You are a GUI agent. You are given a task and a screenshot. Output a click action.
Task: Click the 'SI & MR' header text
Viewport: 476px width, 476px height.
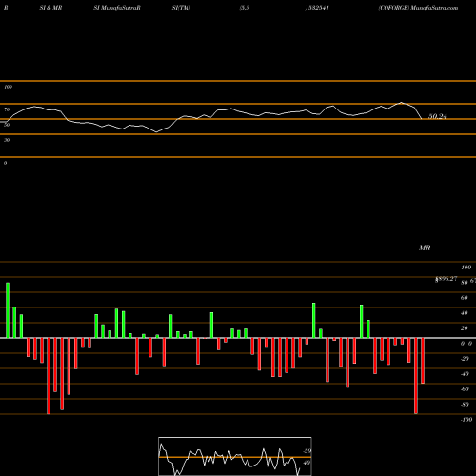pos(50,8)
